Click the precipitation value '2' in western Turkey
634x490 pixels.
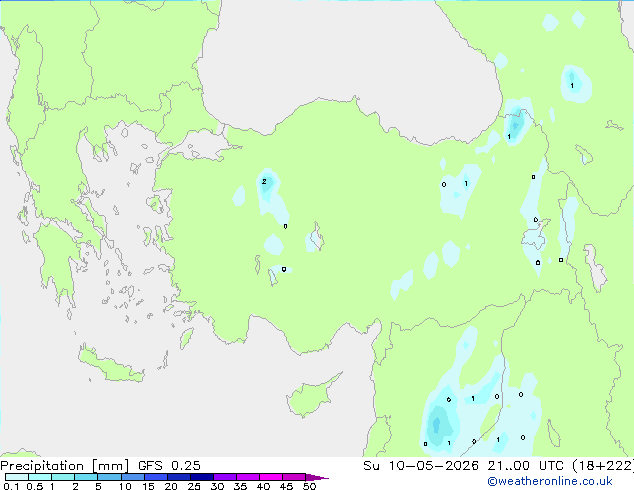coord(264,182)
